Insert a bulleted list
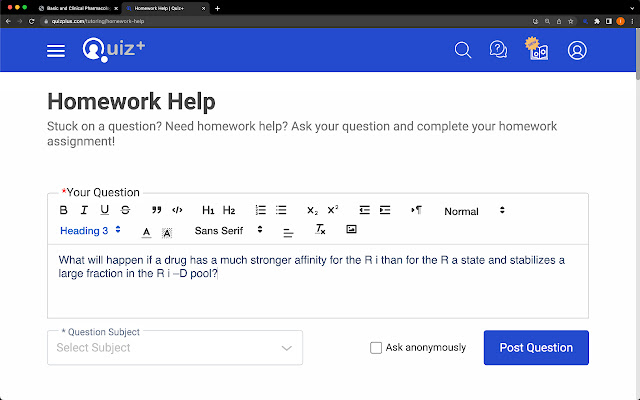This screenshot has width=640, height=400. [281, 210]
